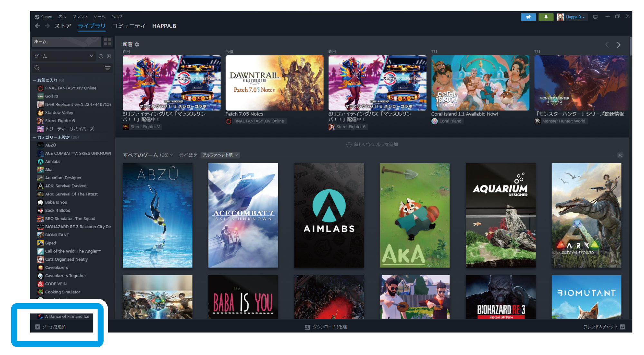Screen dimensions: 644x355
Task: Click ダウンロードの管理 in the bottom bar
Action: click(330, 327)
